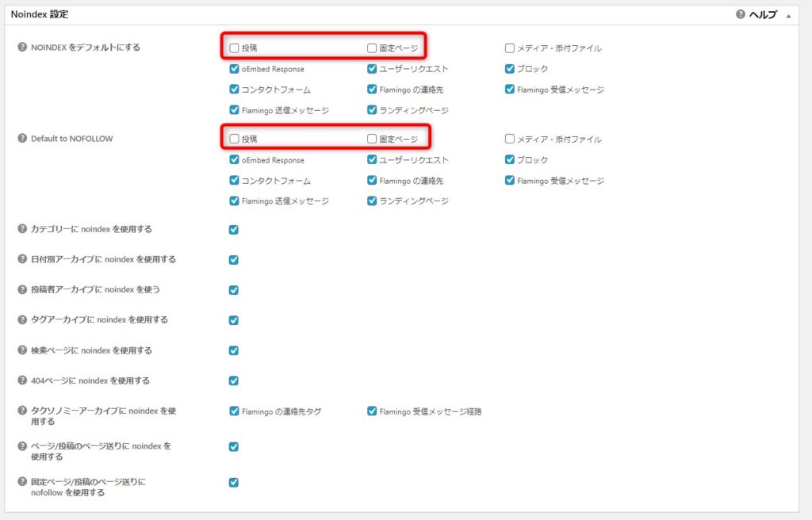Screen dimensions: 812x520
Task: Uncheck ブロック under Default to NOFOLLOW
Action: (510, 159)
